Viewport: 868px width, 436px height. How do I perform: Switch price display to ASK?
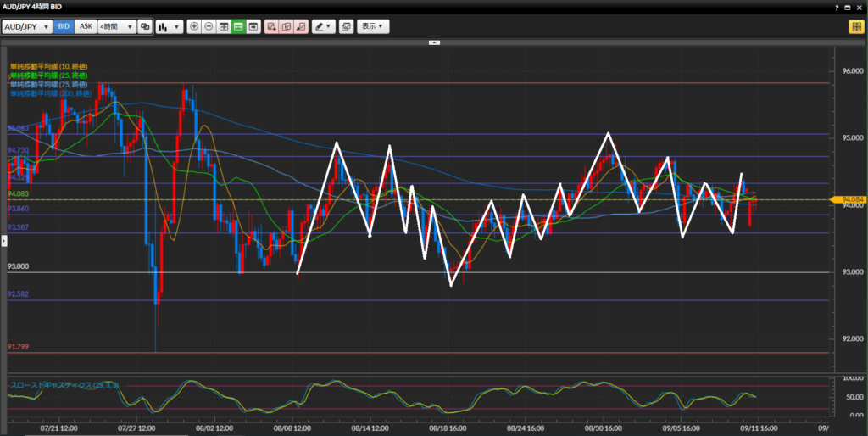tap(86, 26)
